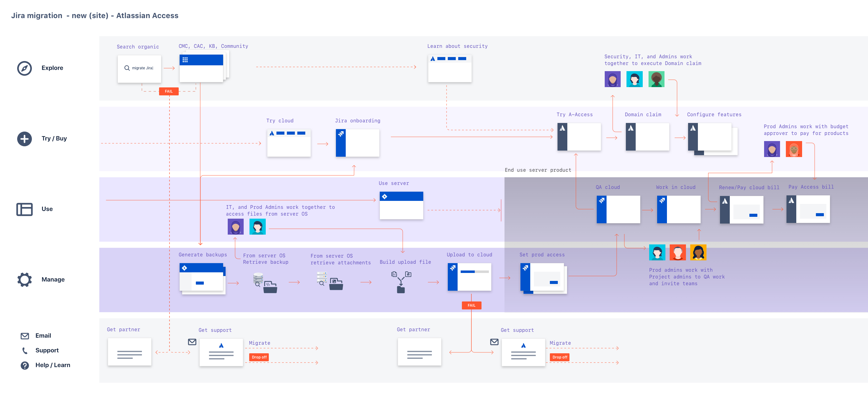Select the Use server screen thumbnail
Image resolution: width=868 pixels, height=418 pixels.
401,205
